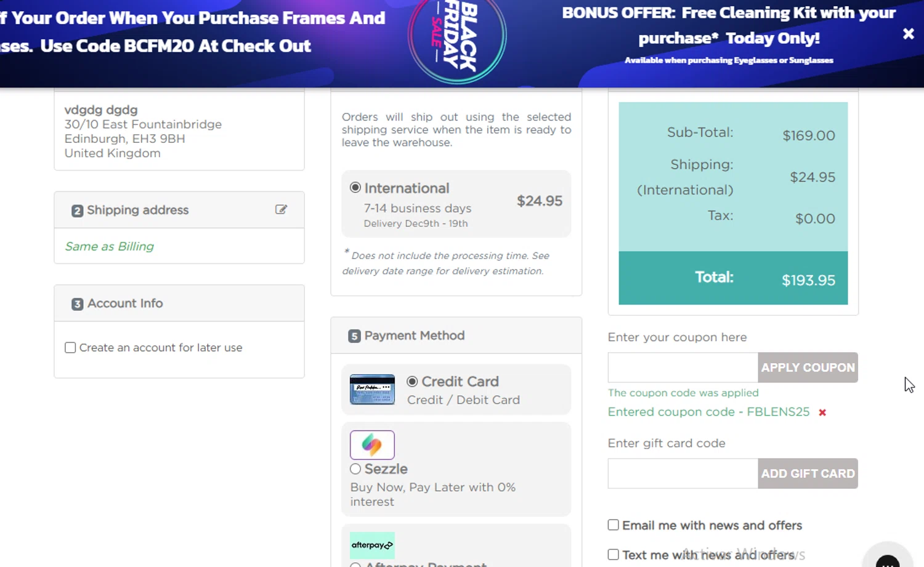
Task: Check Email me with news and offers
Action: point(614,525)
